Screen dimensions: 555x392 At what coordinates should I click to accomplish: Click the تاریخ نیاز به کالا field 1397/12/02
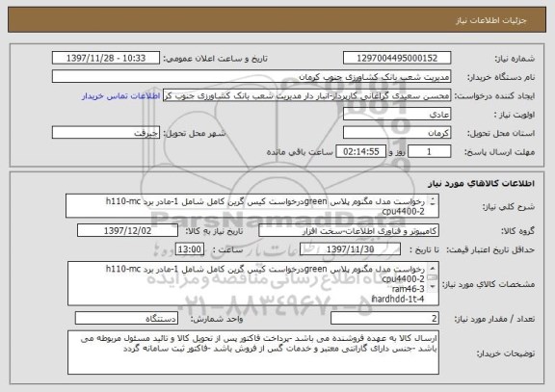[x=127, y=230]
